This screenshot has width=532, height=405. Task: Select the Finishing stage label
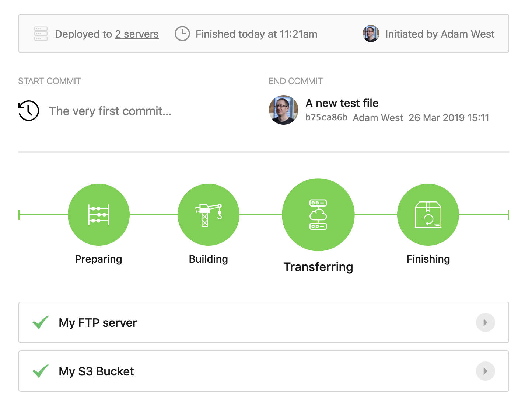(x=428, y=259)
